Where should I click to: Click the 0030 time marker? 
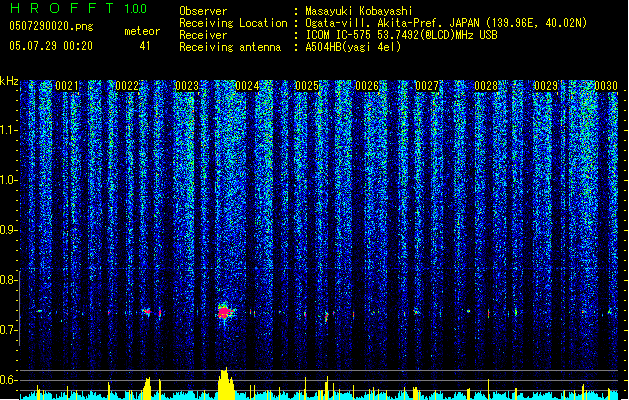coord(606,86)
